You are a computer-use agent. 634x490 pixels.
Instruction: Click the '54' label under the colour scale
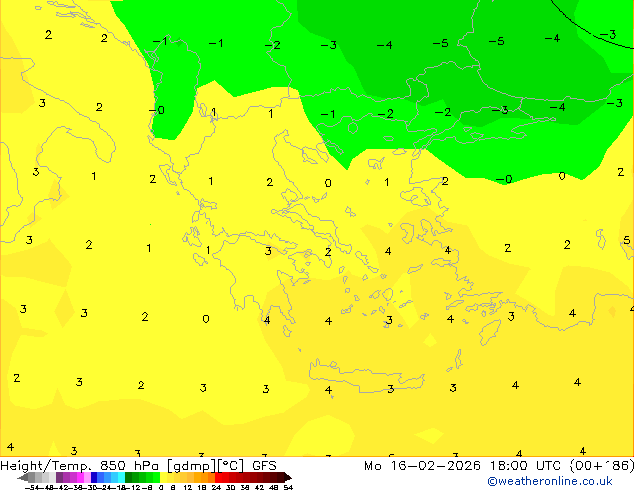click(288, 487)
